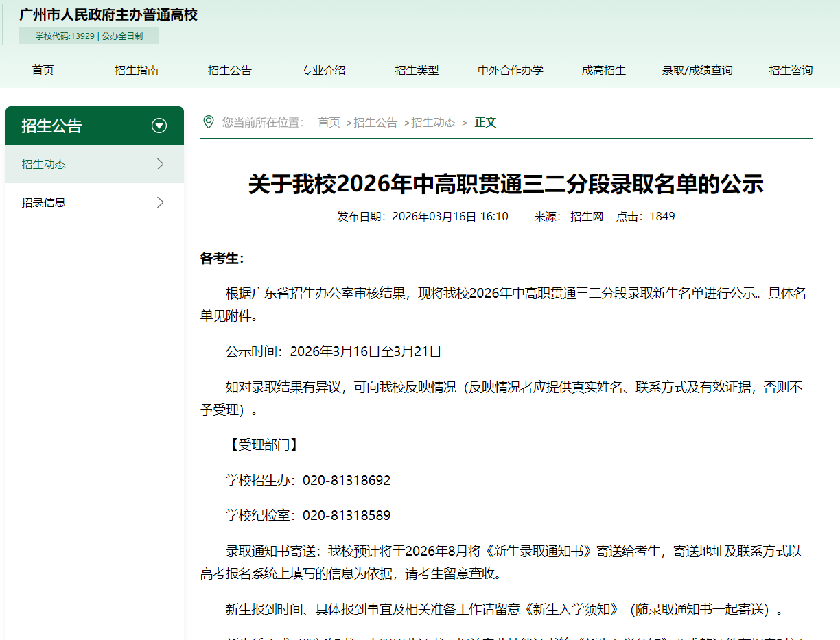
Task: Open the 招生类型 menu item
Action: point(417,69)
